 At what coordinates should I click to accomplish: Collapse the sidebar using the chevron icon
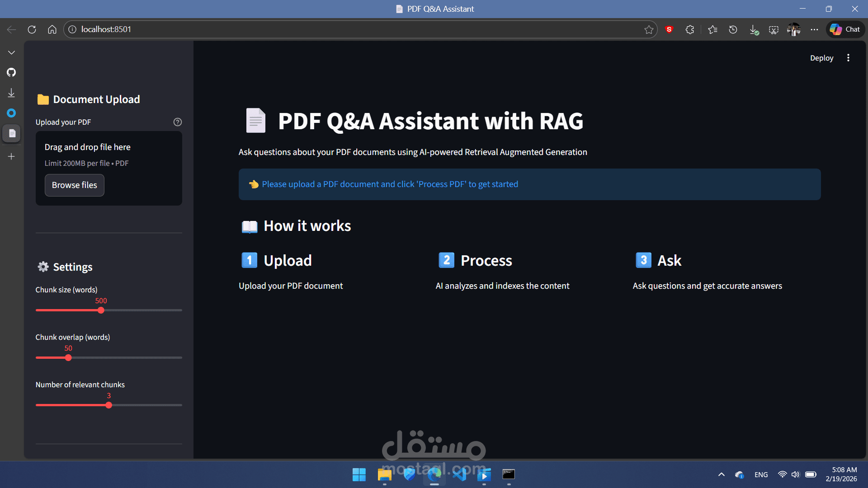11,52
